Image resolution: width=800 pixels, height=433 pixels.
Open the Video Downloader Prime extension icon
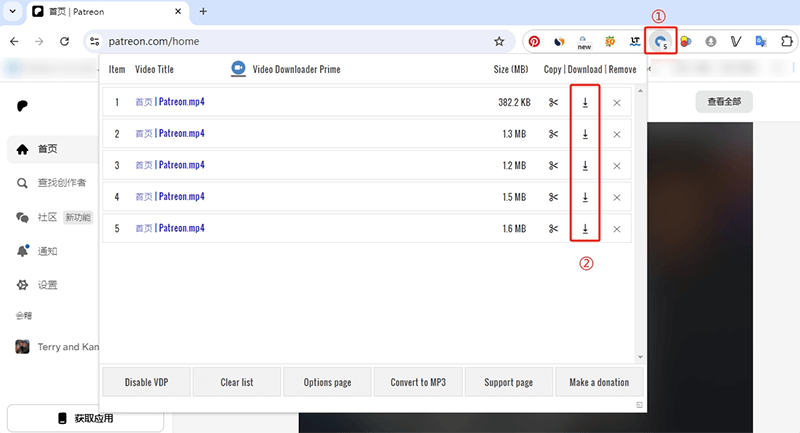(x=661, y=41)
